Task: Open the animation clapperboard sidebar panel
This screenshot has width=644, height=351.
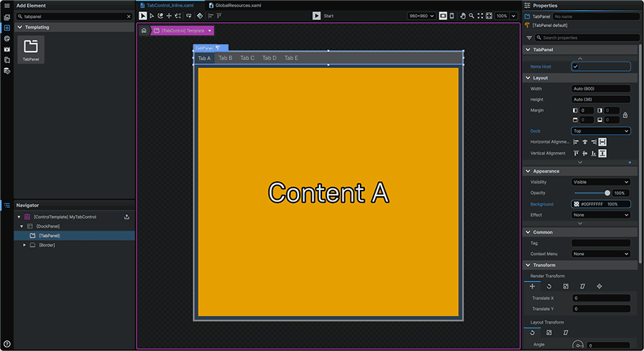Action: pos(7,49)
